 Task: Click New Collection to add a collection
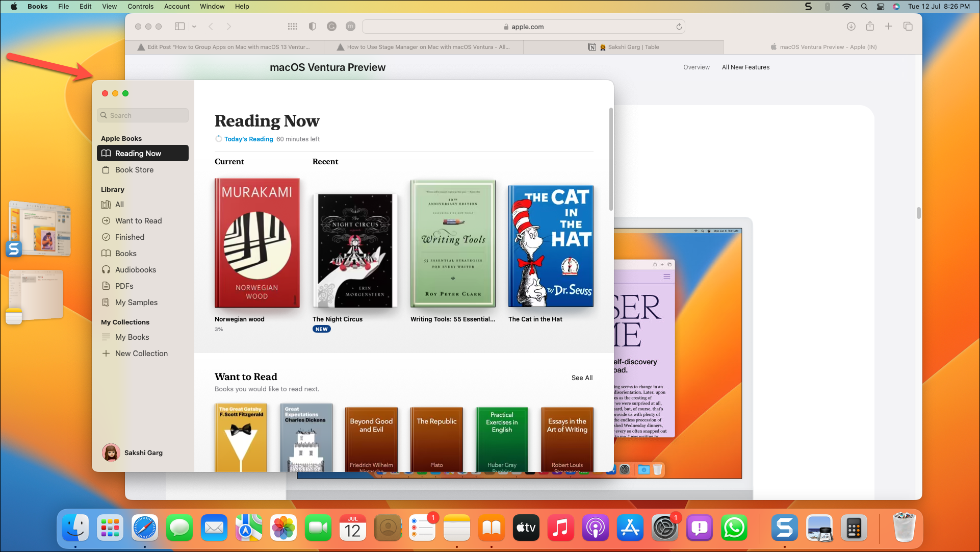[141, 354]
